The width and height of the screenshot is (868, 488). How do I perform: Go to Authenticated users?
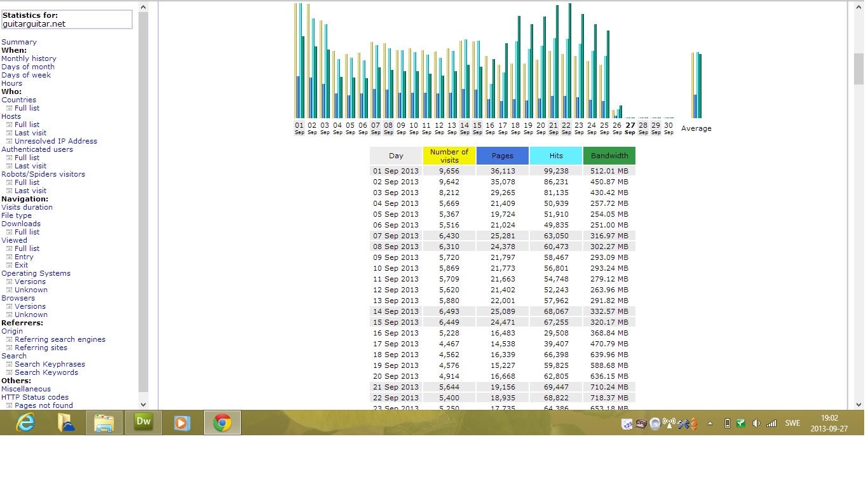(37, 149)
